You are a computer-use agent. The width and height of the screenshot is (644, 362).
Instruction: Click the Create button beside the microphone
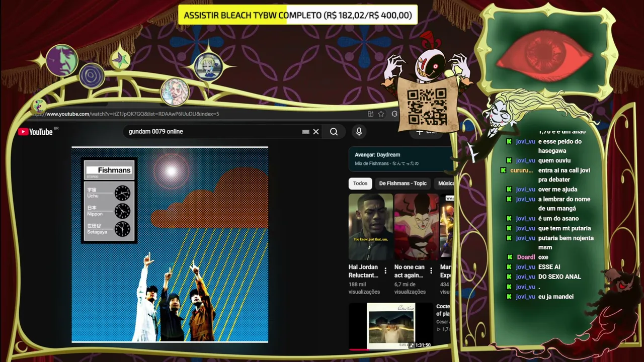[427, 132]
